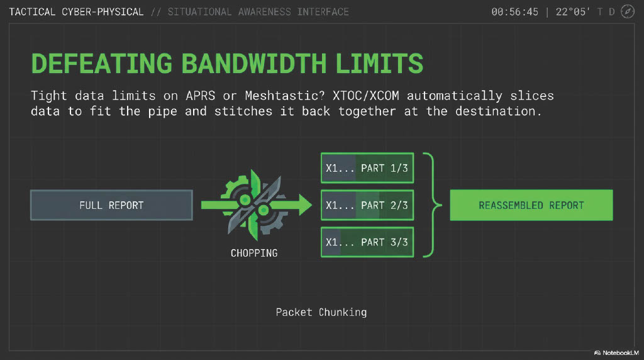Click the 'T' indicator in the header
The image size is (644, 360).
(x=600, y=12)
